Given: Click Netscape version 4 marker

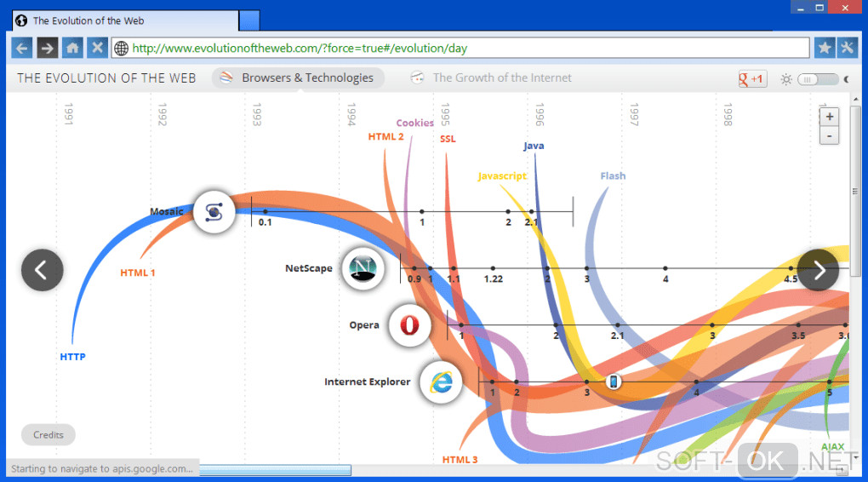Looking at the screenshot, I should click(665, 269).
